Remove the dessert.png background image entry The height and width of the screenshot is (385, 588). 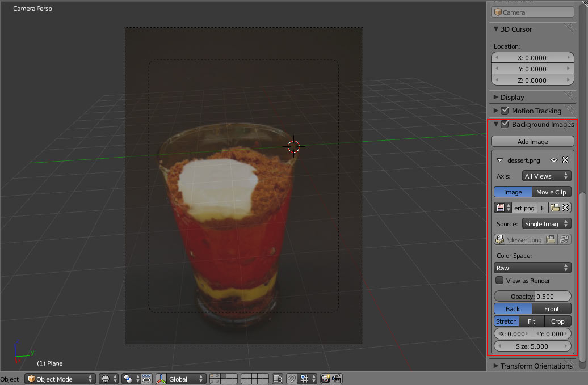pyautogui.click(x=565, y=160)
